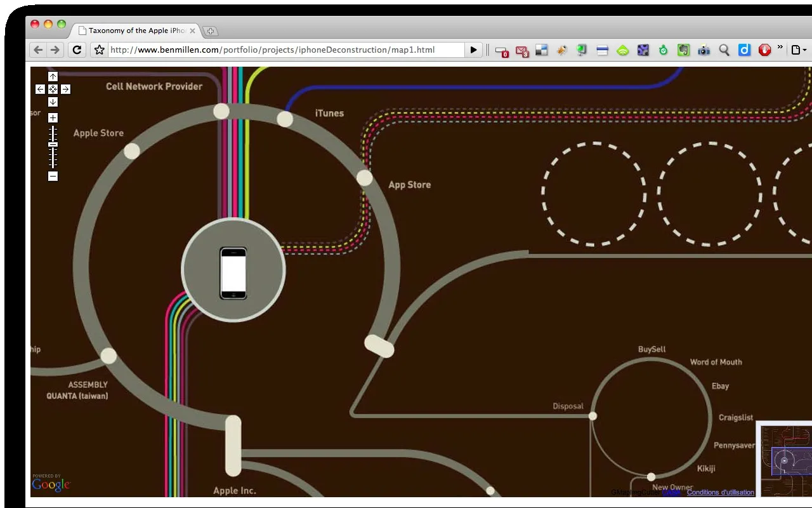This screenshot has height=508, width=812.
Task: Pan the map left with the arrow
Action: 40,90
